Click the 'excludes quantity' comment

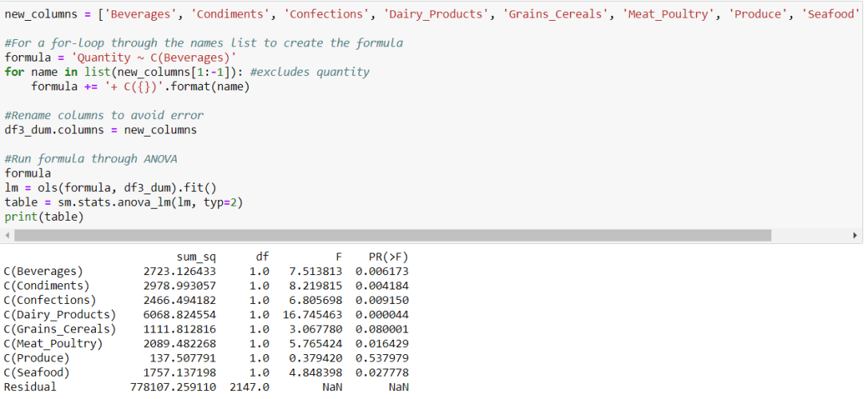(x=310, y=72)
